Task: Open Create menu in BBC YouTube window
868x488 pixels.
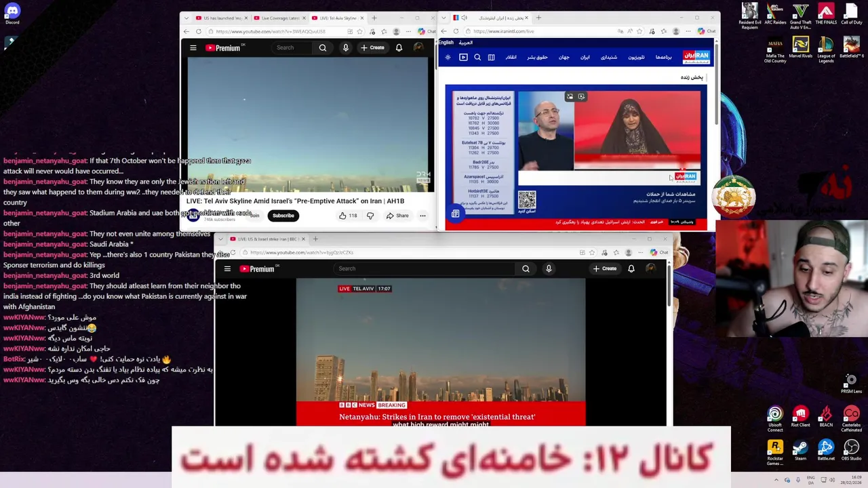Action: coord(605,268)
